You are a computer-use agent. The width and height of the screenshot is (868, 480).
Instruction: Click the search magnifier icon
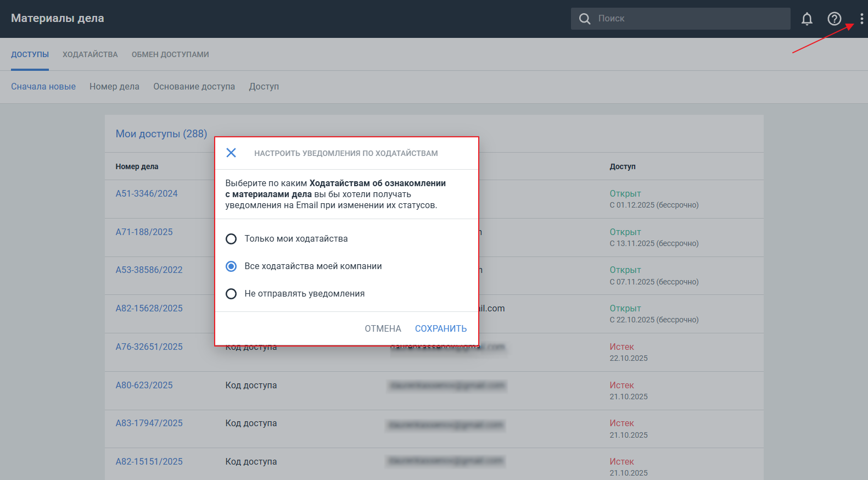point(585,19)
